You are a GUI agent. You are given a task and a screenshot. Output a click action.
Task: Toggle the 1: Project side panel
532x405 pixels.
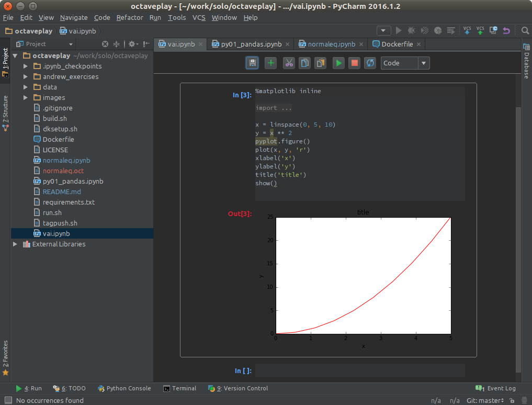(x=5, y=62)
